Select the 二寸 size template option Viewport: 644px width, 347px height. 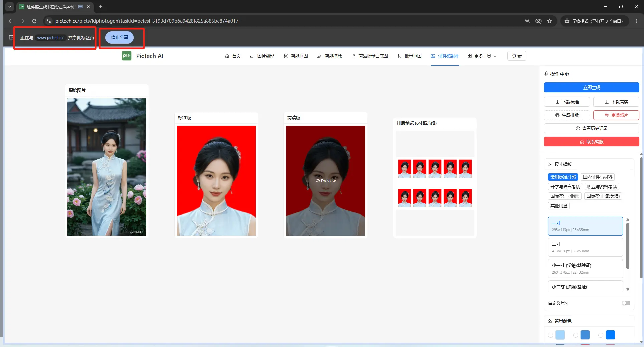[585, 247]
